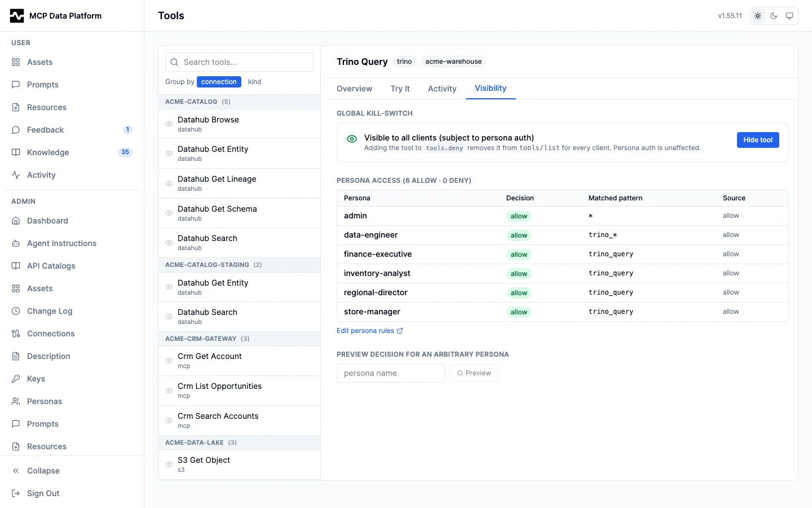Open admin Assets page
812x508 pixels.
tap(72, 288)
